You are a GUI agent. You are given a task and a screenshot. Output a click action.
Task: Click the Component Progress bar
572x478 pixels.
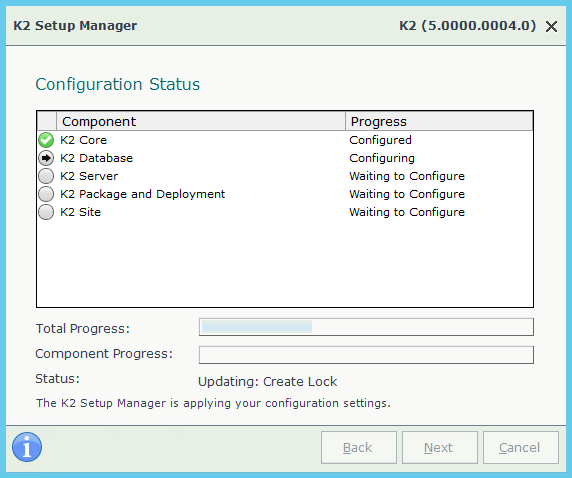point(366,355)
